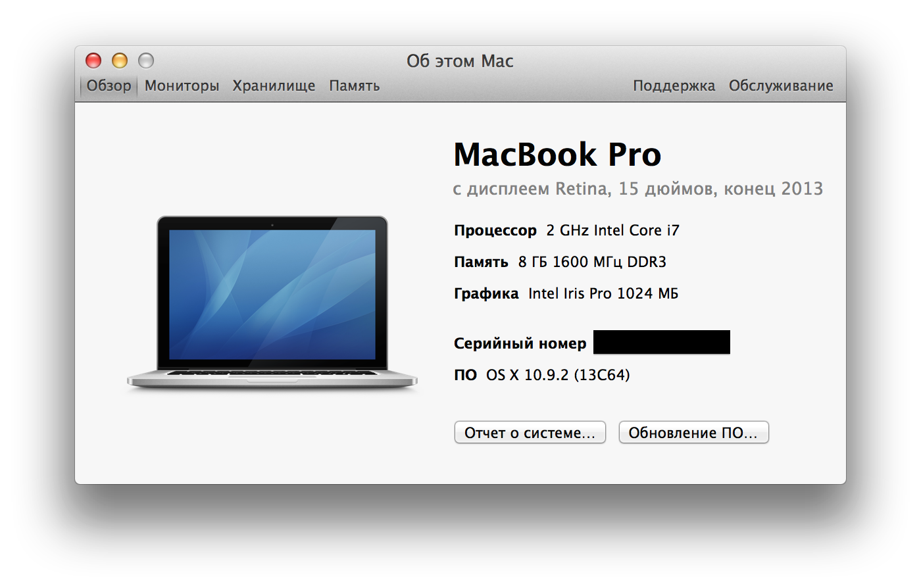The image size is (921, 588).
Task: Click the Серийный номер label
Action: click(520, 343)
